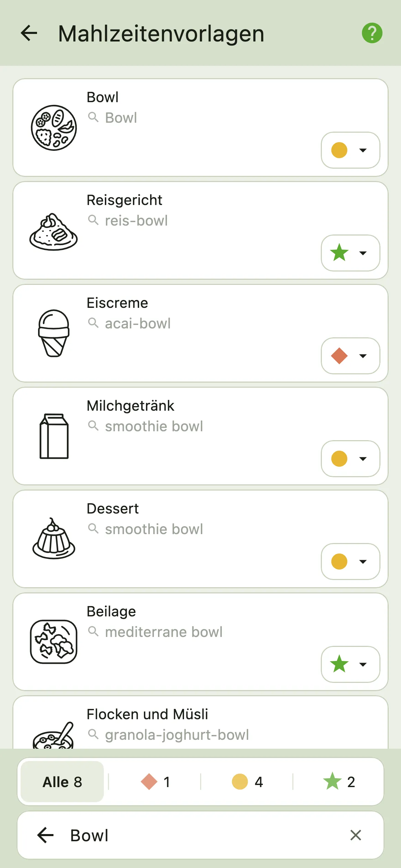401x868 pixels.
Task: Open the Flocken und Müsli template
Action: pos(200,722)
